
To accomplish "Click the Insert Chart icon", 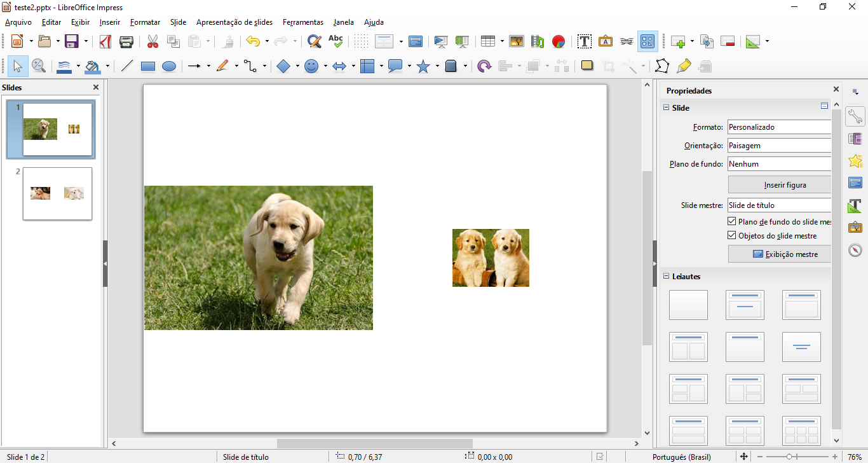I will [x=559, y=42].
